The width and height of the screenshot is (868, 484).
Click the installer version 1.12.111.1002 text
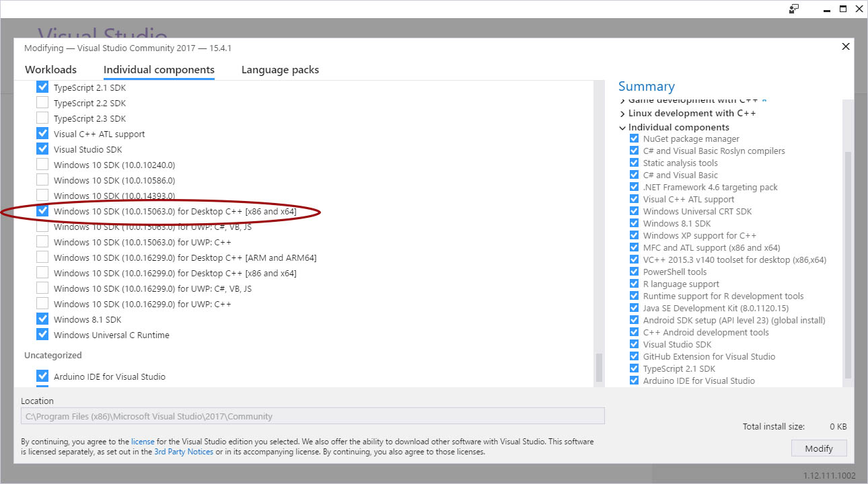[x=829, y=476]
